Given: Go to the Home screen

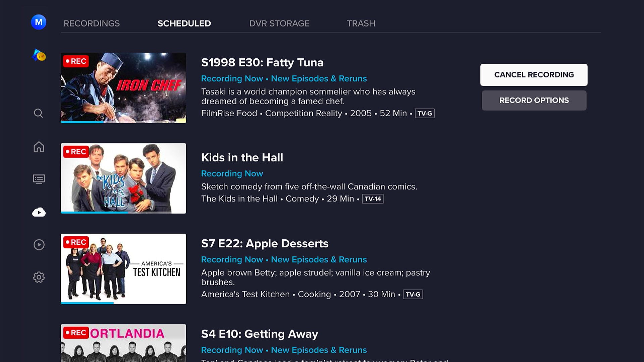Looking at the screenshot, I should [x=39, y=147].
